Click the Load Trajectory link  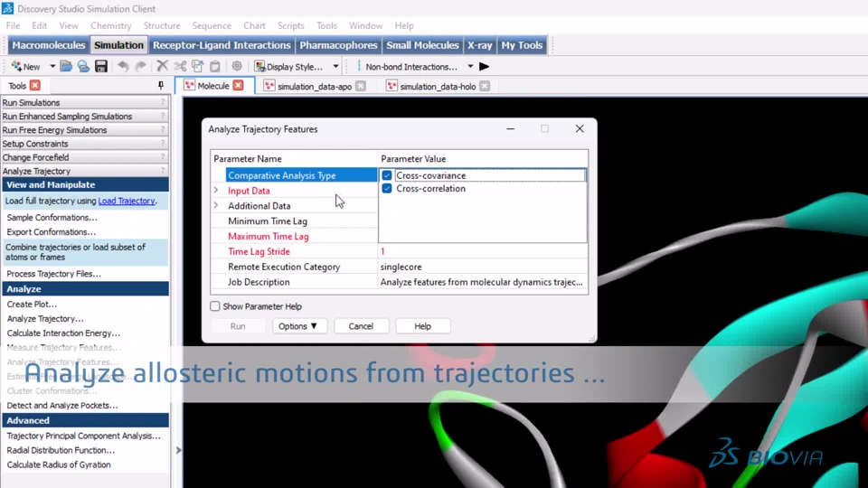pyautogui.click(x=127, y=201)
